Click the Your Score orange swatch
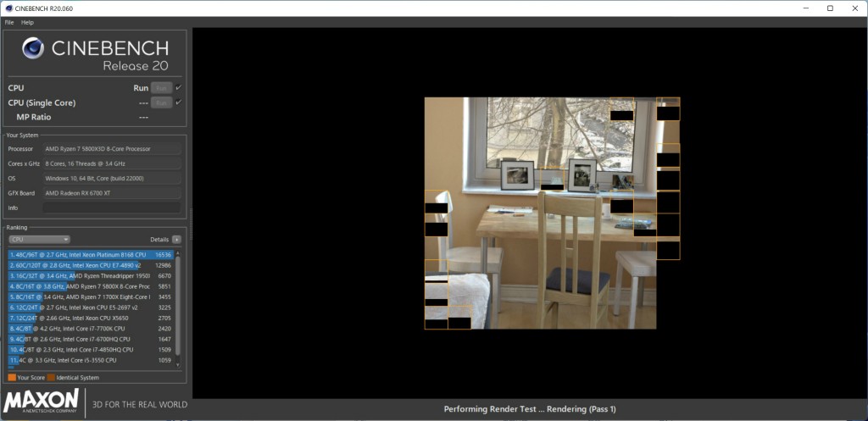The image size is (868, 421). [x=12, y=378]
